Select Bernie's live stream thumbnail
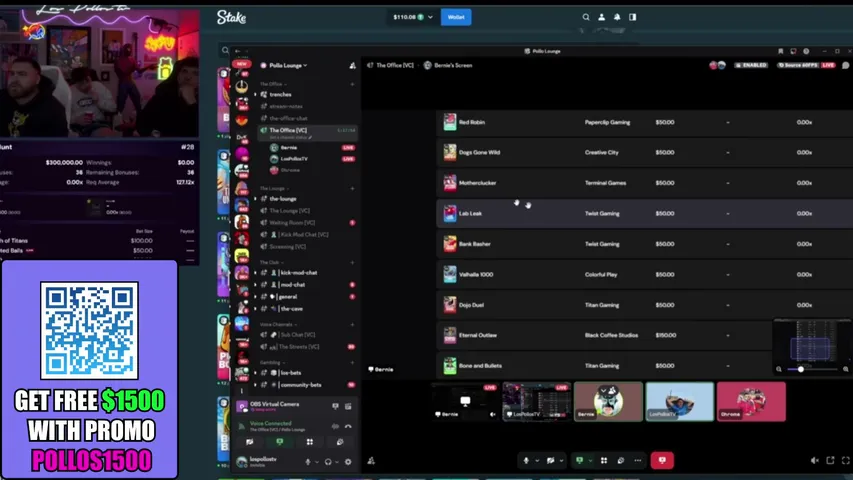The height and width of the screenshot is (480, 853). [x=465, y=402]
